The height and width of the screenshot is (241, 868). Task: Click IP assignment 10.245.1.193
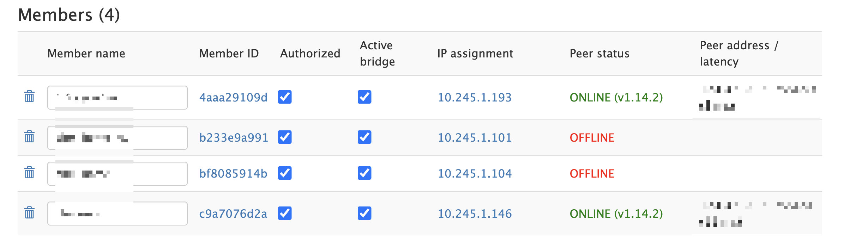(475, 98)
